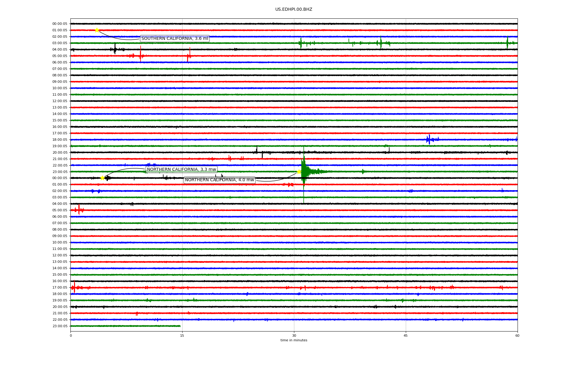Image resolution: width=588 pixels, height=368 pixels.
Task: Click the yellow star on Southern California event
Action: (97, 30)
